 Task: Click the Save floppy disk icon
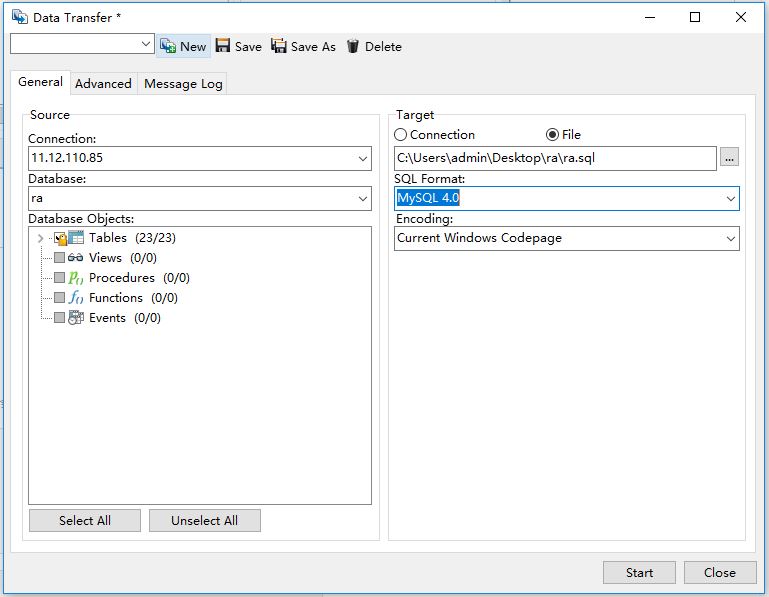(223, 46)
